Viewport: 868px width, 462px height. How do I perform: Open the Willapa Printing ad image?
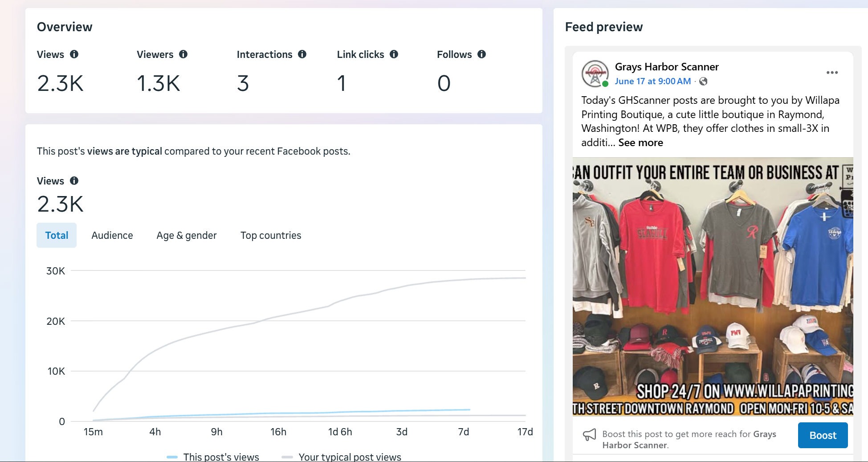(713, 286)
